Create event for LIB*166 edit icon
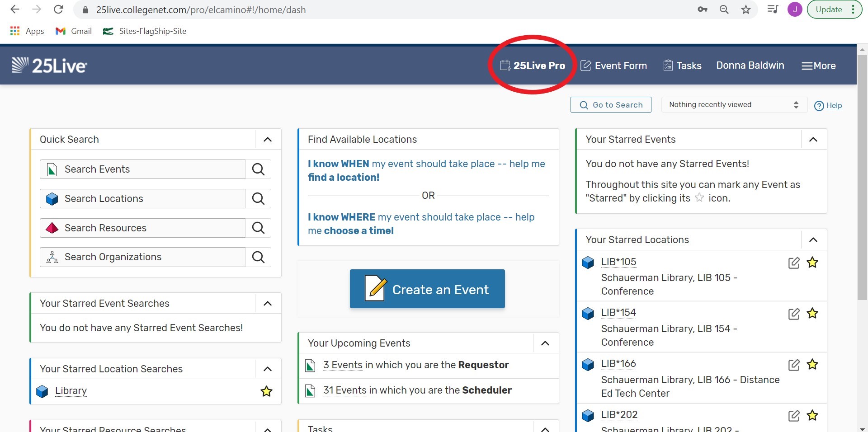Image resolution: width=868 pixels, height=432 pixels. tap(794, 365)
